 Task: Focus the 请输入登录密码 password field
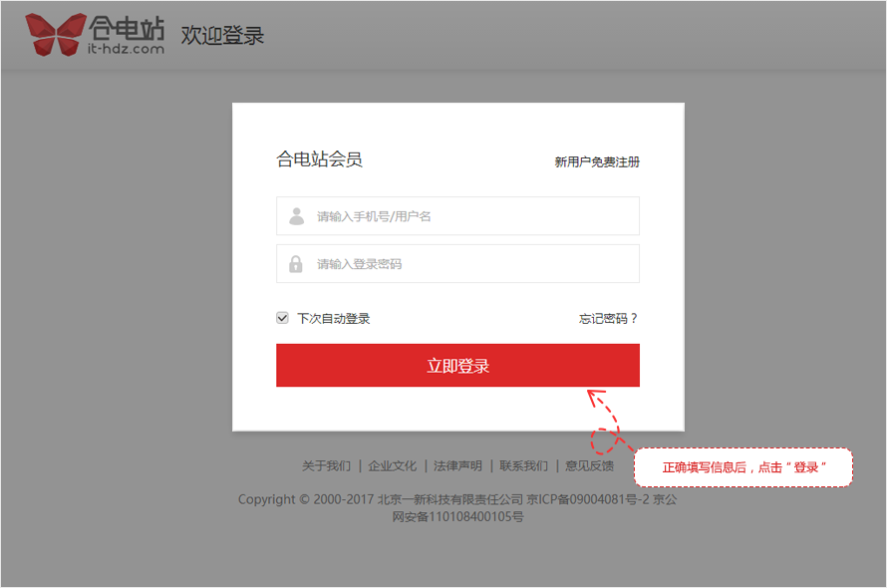click(x=468, y=264)
